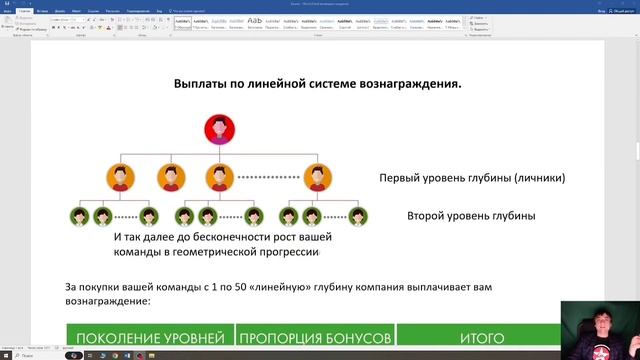Click the Cortana circle in taskbar
This screenshot has height=360, width=640.
[x=74, y=356]
